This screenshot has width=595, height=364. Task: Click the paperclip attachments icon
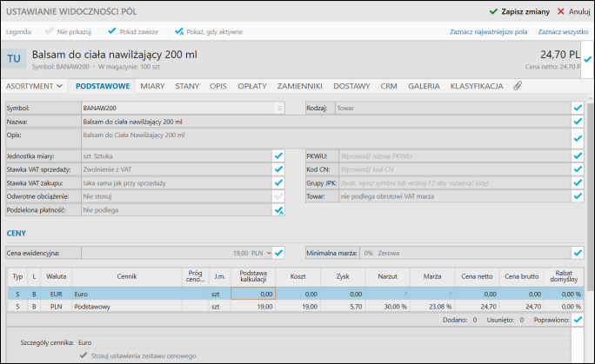click(x=518, y=86)
